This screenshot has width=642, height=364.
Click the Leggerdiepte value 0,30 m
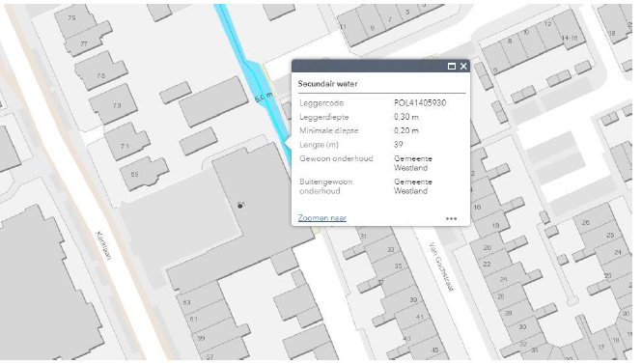(x=406, y=117)
